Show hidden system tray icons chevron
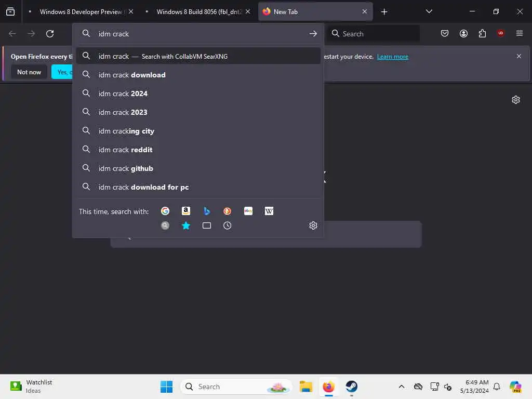 click(402, 387)
